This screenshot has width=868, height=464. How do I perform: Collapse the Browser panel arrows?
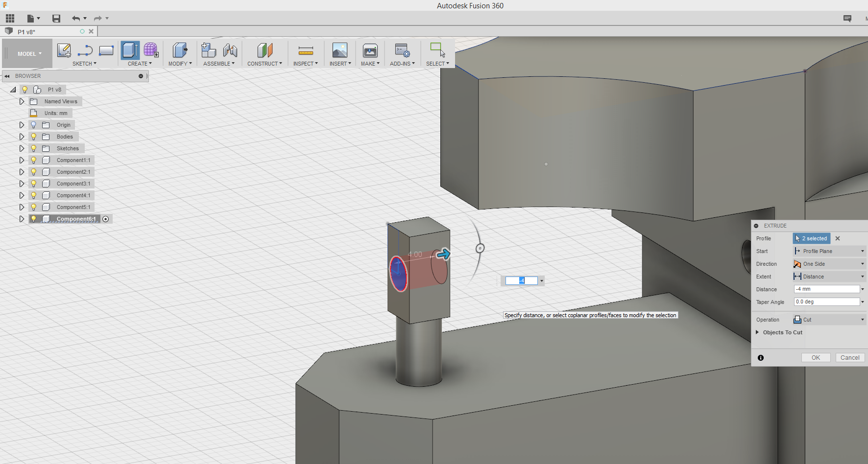pyautogui.click(x=7, y=76)
